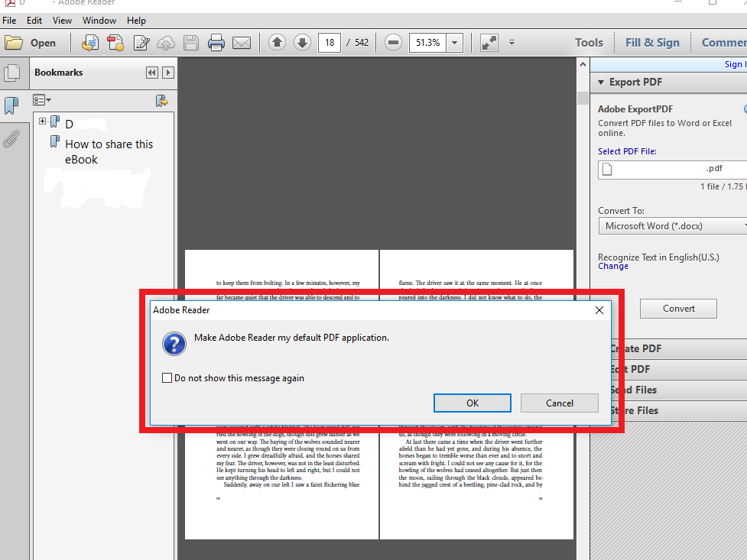Open the Bookmarks panel side icon
The image size is (747, 560).
coord(11,105)
